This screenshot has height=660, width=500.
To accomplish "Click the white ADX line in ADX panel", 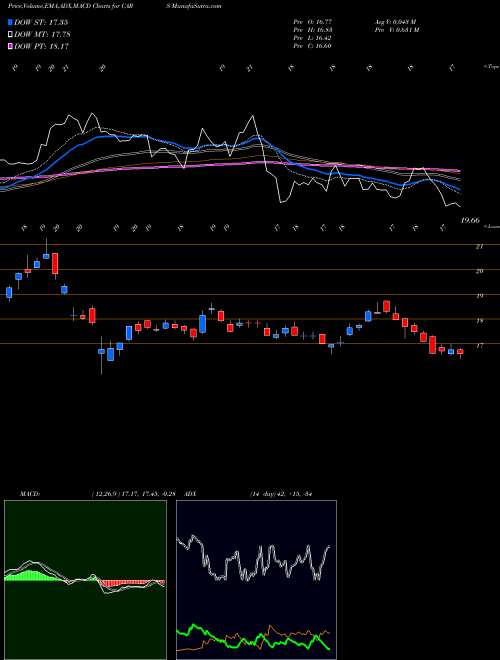I will [x=253, y=558].
